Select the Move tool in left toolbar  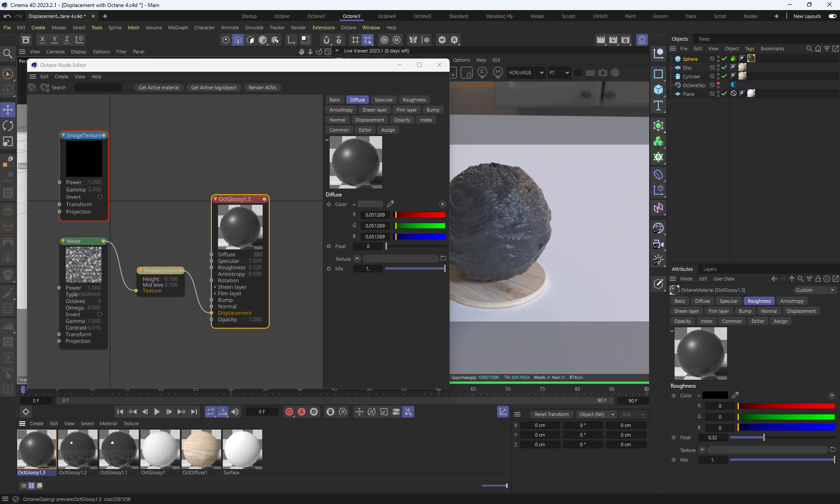coord(8,109)
